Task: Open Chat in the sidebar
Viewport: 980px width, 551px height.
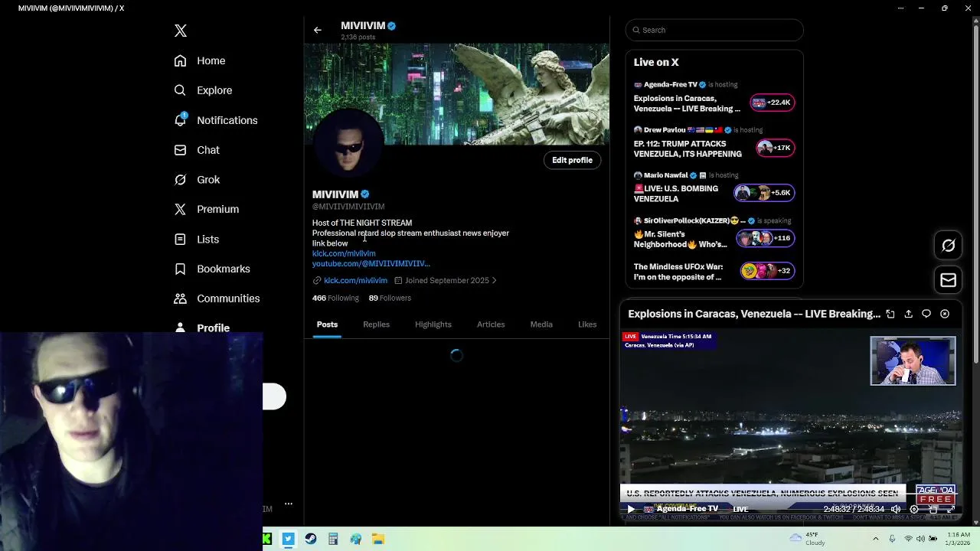Action: click(x=196, y=150)
